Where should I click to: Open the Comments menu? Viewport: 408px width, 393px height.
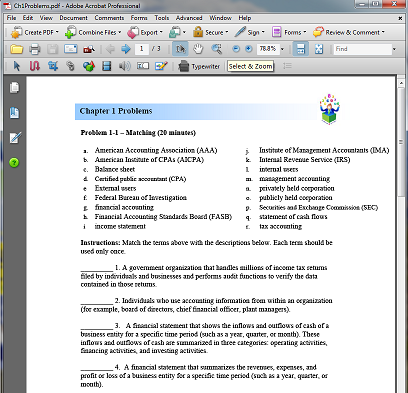[109, 18]
